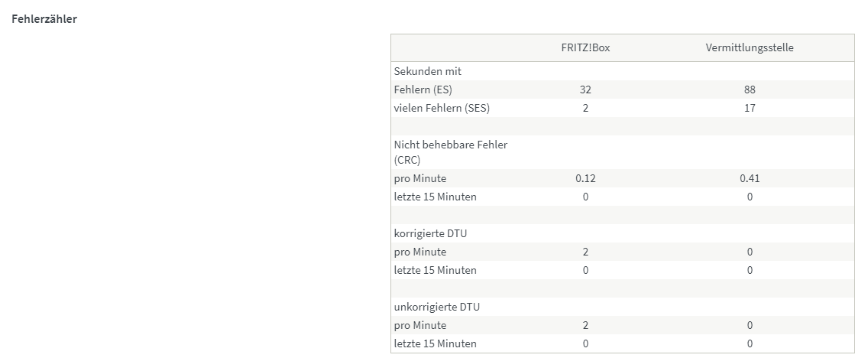The image size is (868, 358).
Task: Select CRC pro Minute value 0.41
Action: [x=750, y=178]
